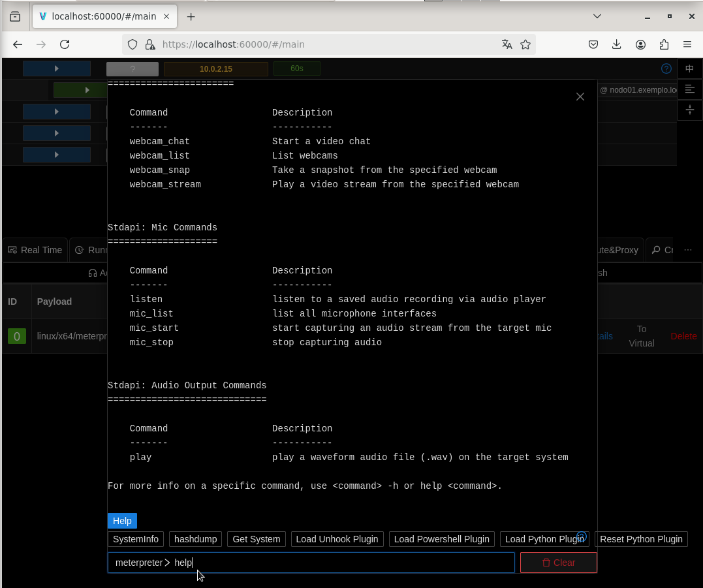
Task: Click the blue play button beside 10.0.2.15
Action: click(57, 69)
